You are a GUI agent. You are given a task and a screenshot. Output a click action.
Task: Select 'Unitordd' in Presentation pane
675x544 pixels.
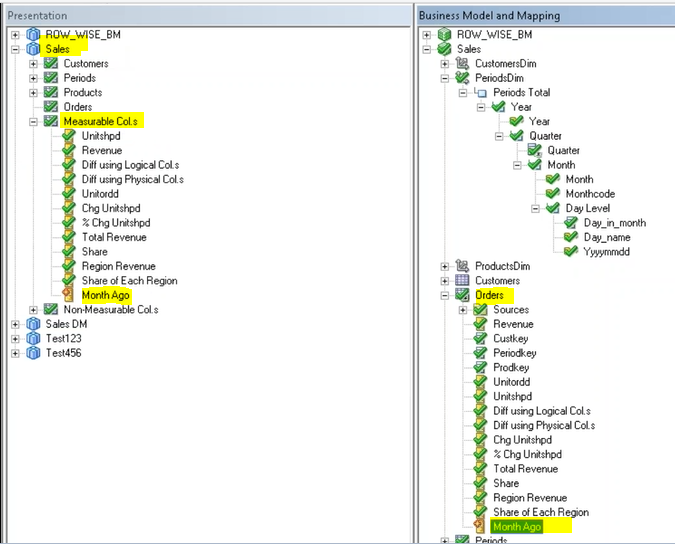pos(100,194)
